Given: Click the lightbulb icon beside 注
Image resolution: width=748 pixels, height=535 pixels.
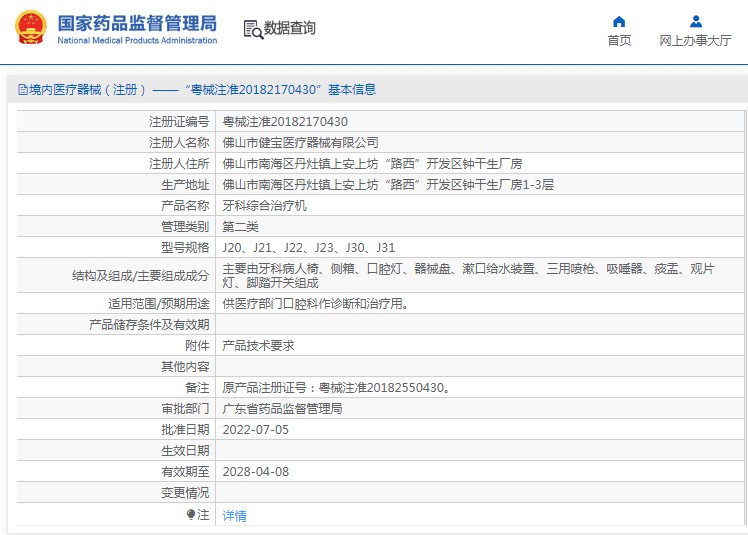Looking at the screenshot, I should pos(191,514).
